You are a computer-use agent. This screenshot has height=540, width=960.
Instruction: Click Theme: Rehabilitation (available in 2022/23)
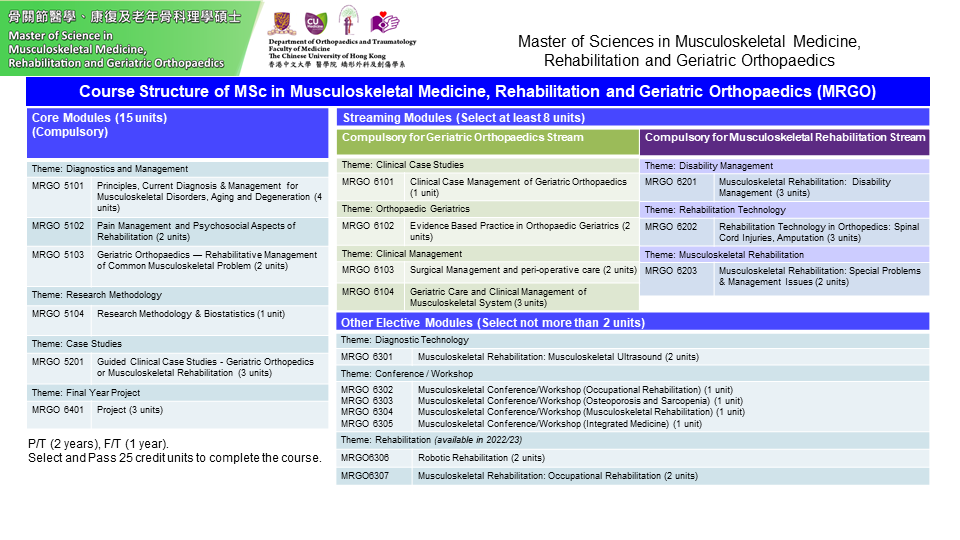tap(632, 440)
